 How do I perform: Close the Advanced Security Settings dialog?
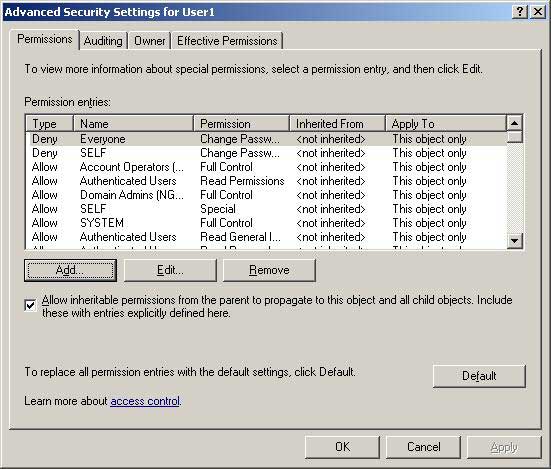tap(538, 12)
